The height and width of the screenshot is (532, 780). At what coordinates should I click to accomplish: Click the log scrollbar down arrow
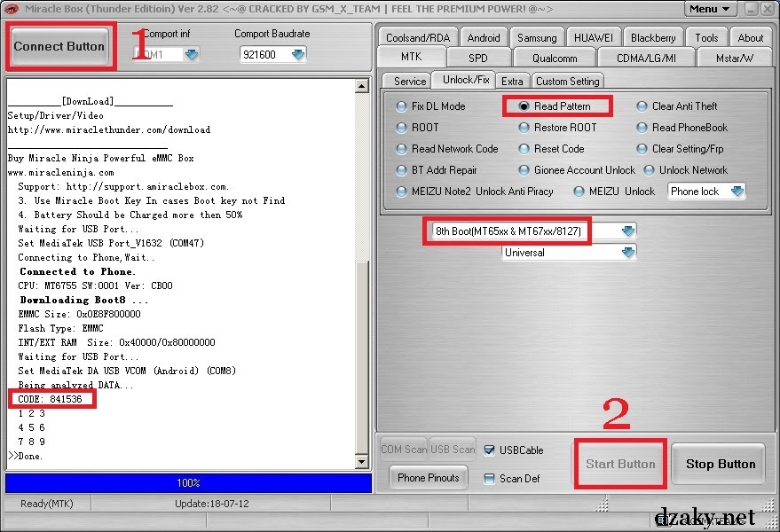pyautogui.click(x=362, y=462)
